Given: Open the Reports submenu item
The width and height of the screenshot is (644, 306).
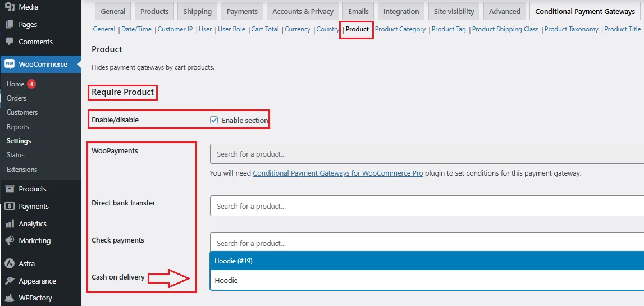Looking at the screenshot, I should click(17, 127).
